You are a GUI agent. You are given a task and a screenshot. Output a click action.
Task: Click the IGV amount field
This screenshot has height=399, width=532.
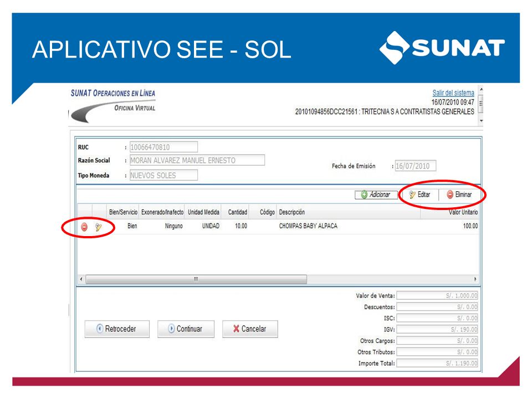437,329
